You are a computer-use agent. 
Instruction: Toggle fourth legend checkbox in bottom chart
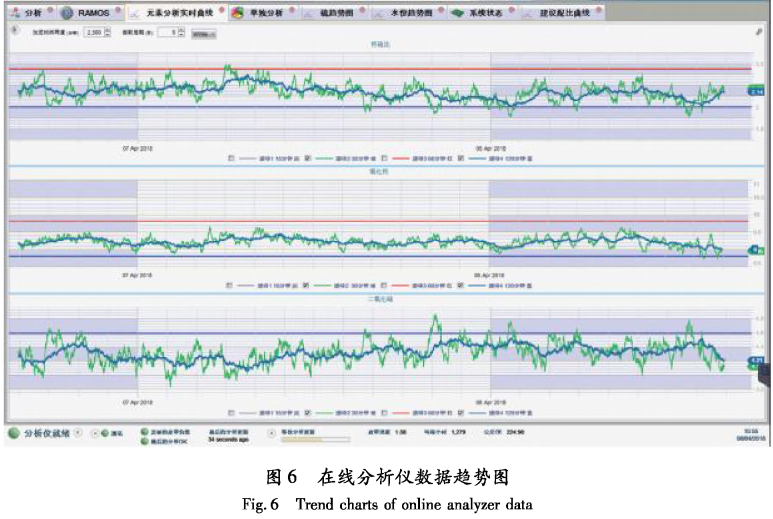462,411
